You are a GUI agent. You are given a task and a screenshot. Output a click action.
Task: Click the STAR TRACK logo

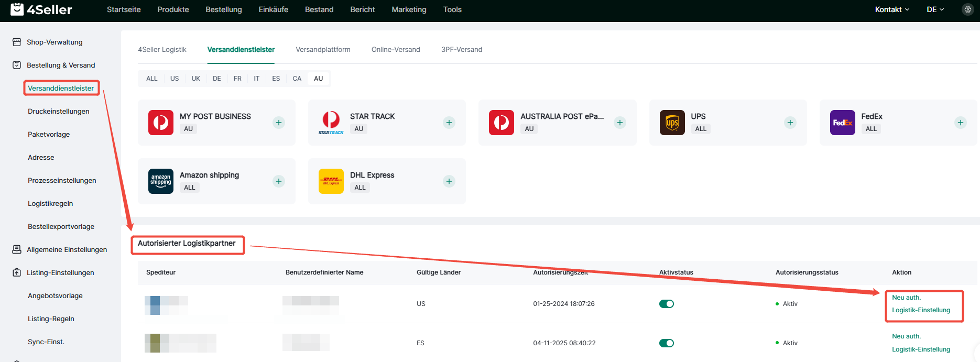click(331, 123)
